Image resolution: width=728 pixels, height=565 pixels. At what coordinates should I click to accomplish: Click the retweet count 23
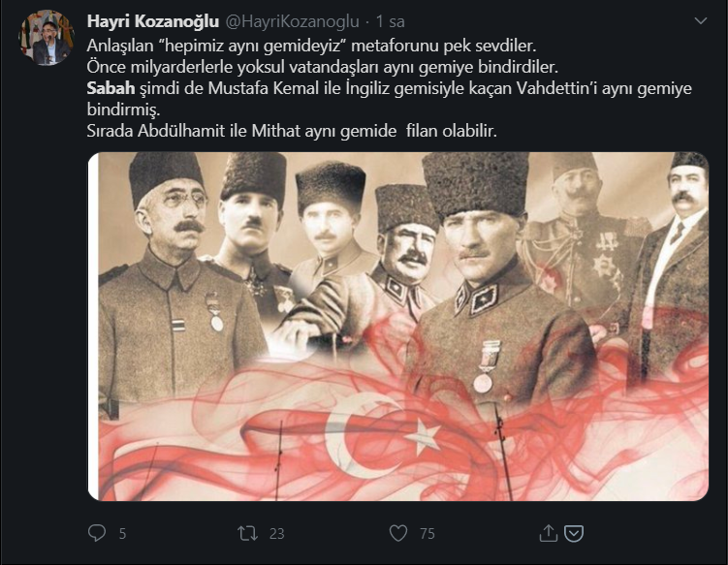[276, 533]
